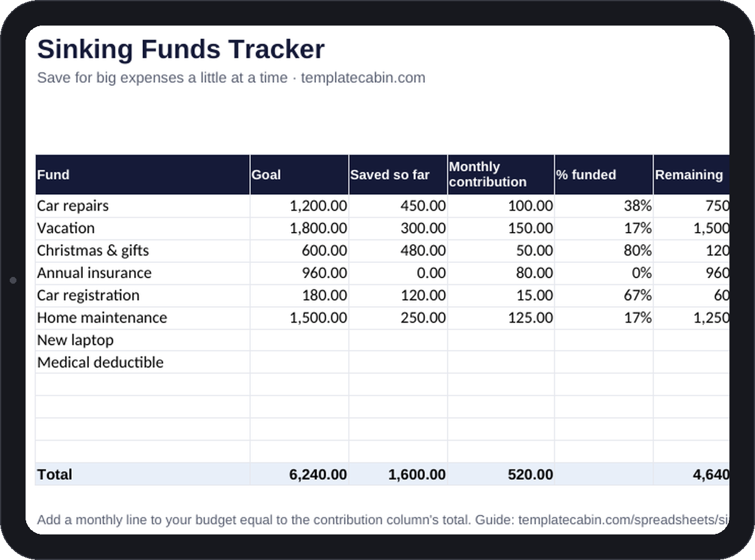Select Car registration saved 120.00
This screenshot has height=560, width=755.
coord(398,295)
